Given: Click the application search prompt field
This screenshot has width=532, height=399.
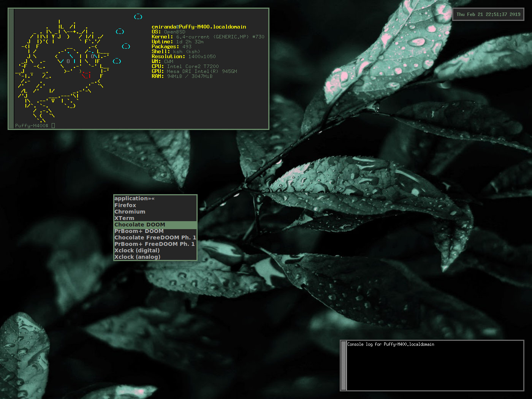Looking at the screenshot, I should click(x=135, y=198).
